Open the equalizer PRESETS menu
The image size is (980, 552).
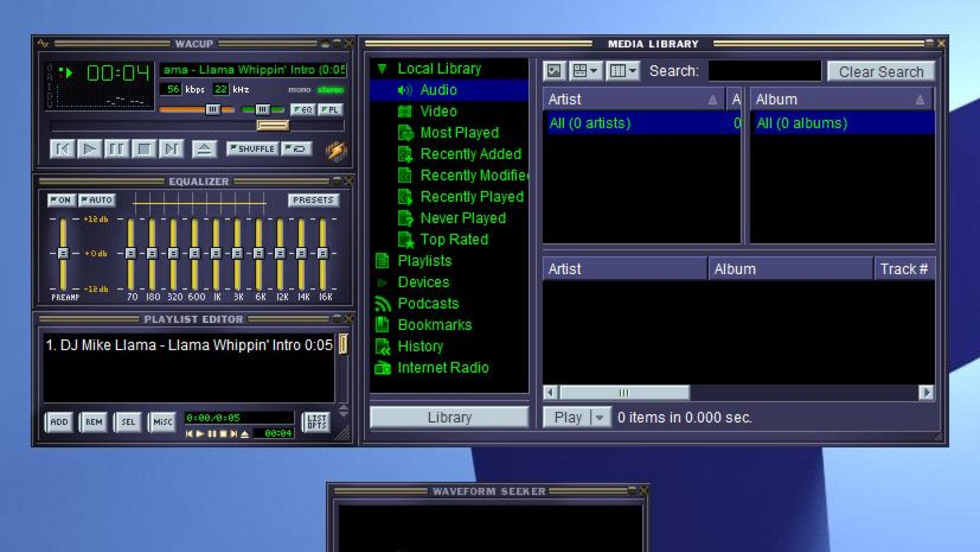(x=313, y=200)
